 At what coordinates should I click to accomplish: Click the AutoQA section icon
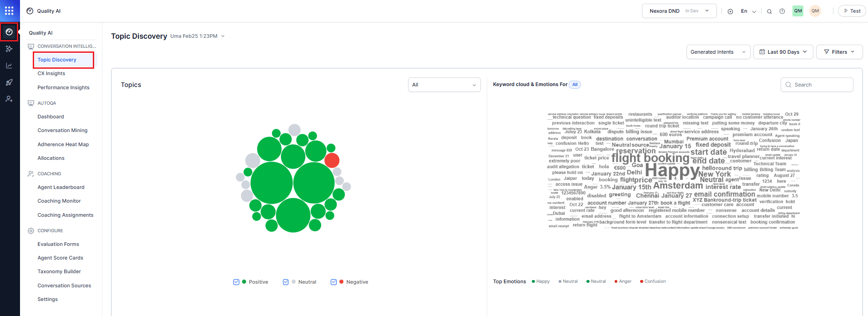coord(31,103)
